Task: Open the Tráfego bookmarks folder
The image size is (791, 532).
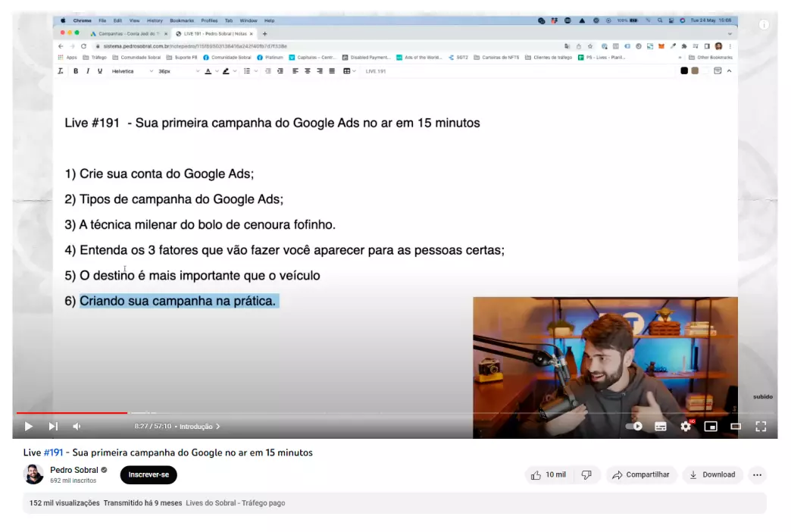Action: pos(95,58)
